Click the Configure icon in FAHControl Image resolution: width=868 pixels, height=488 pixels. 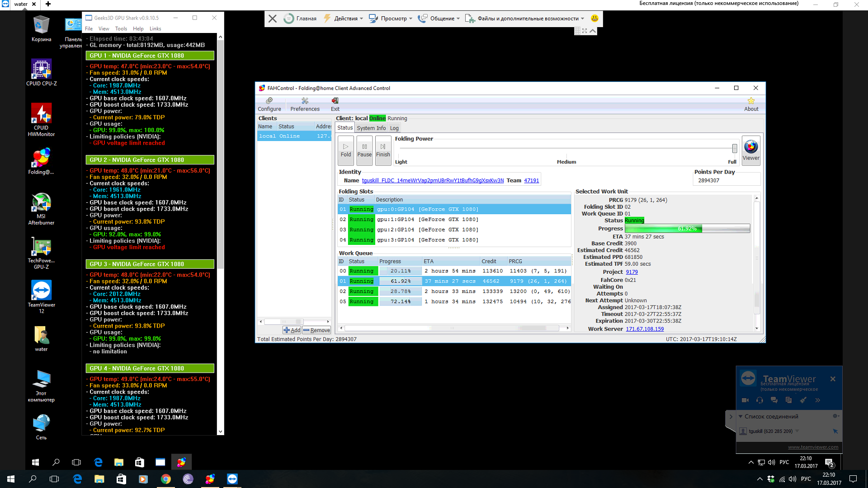(x=269, y=104)
